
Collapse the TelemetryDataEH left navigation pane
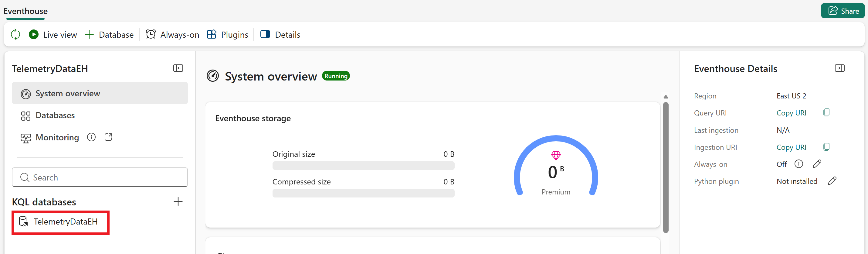click(x=178, y=68)
